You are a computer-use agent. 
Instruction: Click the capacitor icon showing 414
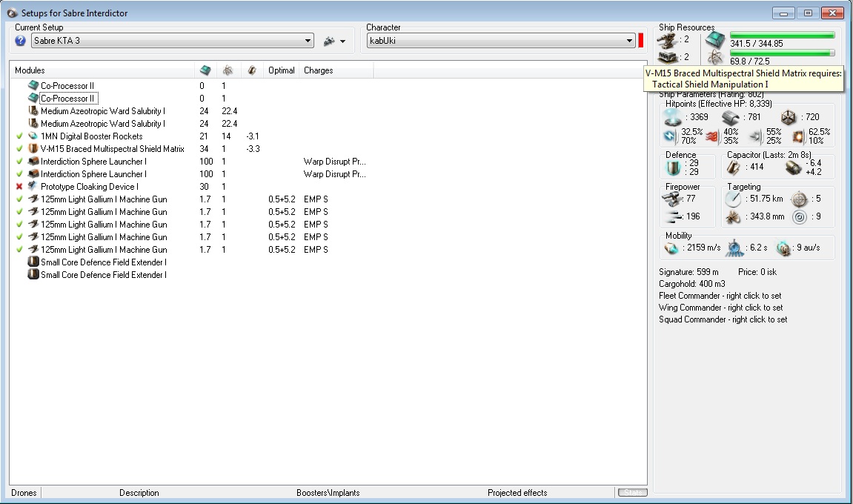(734, 167)
